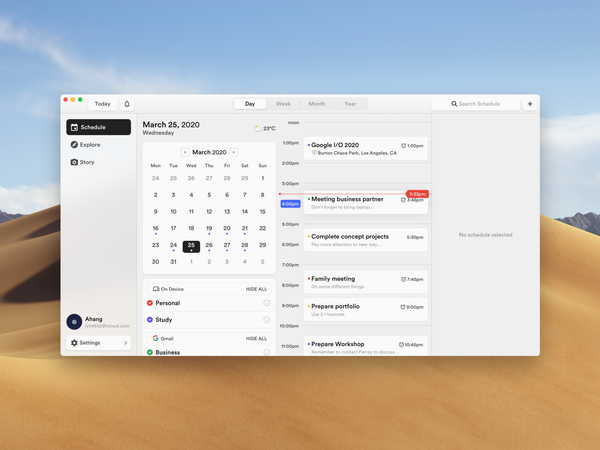Click the Google logo beside Gmail
Viewport: 600px width, 450px height.
click(x=155, y=338)
